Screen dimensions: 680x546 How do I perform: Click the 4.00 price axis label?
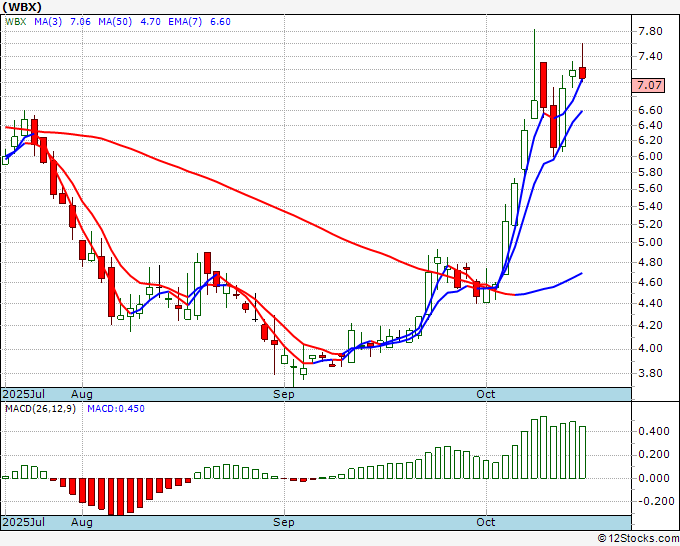[650, 348]
